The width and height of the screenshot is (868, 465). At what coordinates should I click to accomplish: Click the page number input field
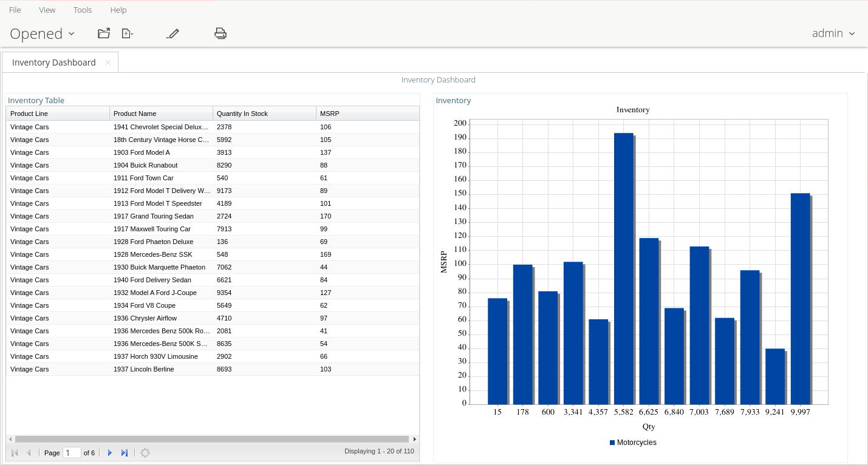(x=72, y=453)
